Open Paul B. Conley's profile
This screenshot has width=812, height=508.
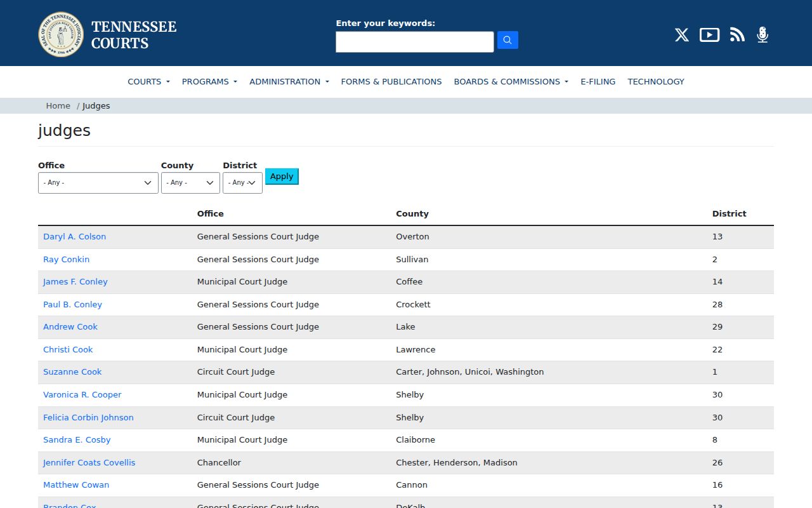(72, 304)
